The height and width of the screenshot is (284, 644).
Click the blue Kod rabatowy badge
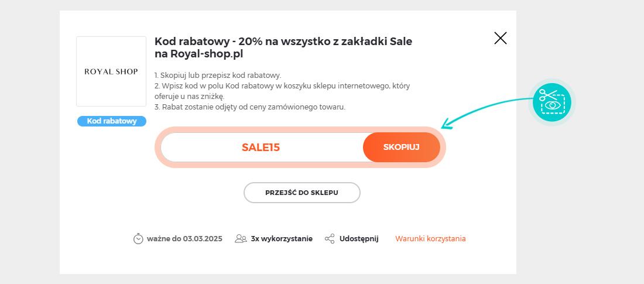pyautogui.click(x=112, y=121)
